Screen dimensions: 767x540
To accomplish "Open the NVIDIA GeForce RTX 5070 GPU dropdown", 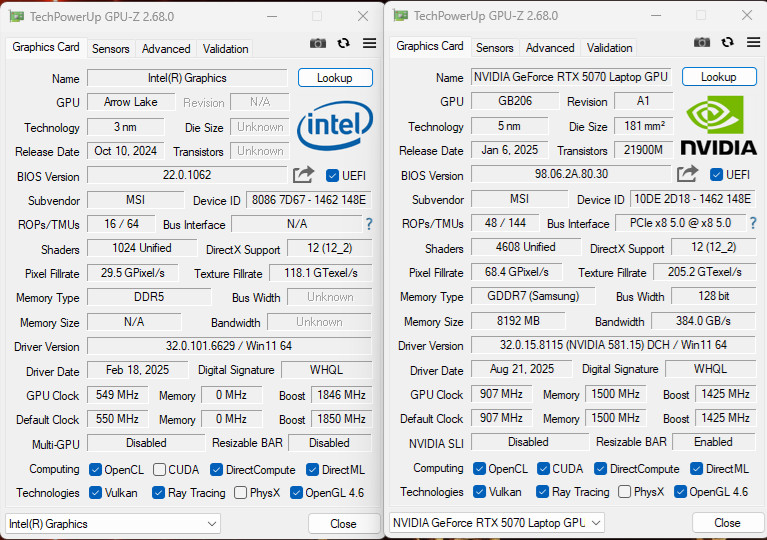I will coord(497,523).
